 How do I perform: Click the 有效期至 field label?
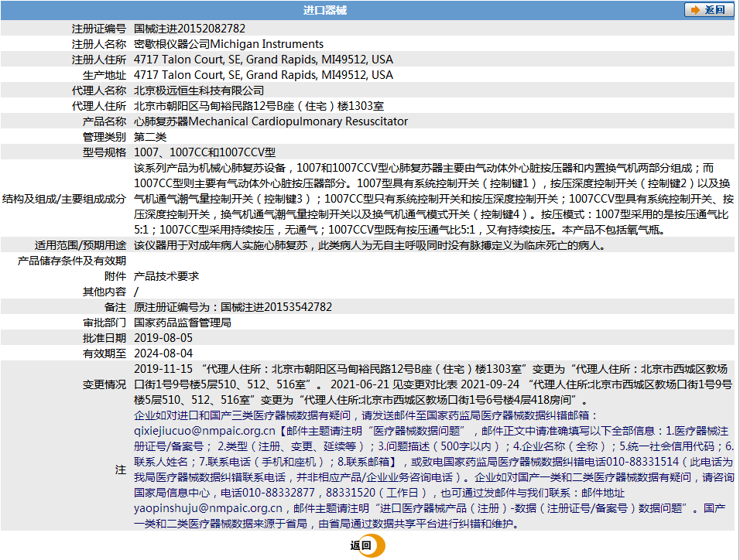[104, 353]
